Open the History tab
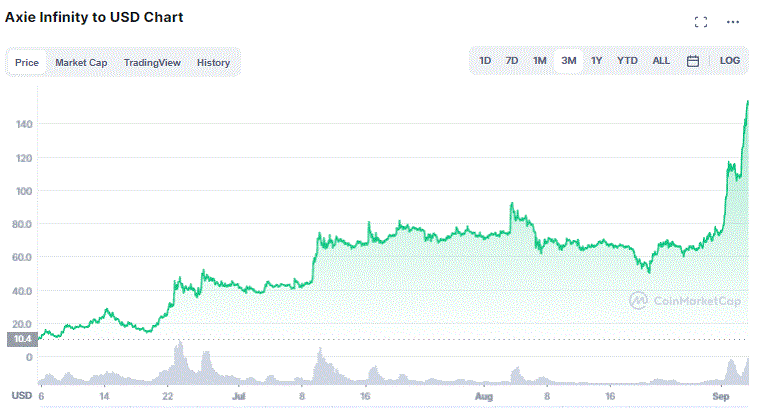 pos(213,62)
